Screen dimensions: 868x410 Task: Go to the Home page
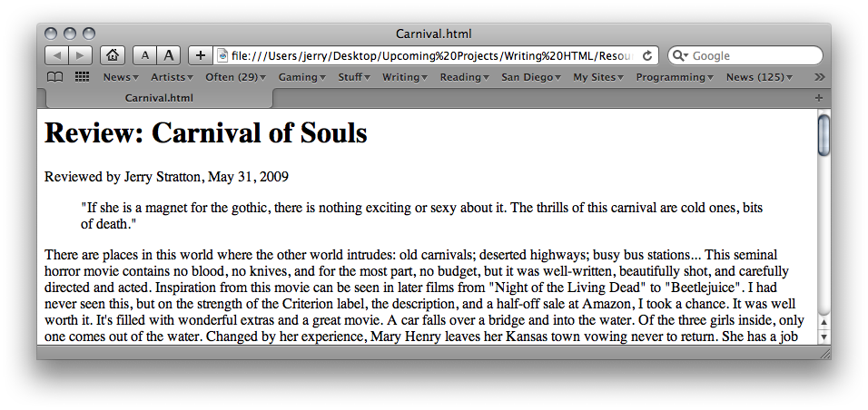point(113,55)
